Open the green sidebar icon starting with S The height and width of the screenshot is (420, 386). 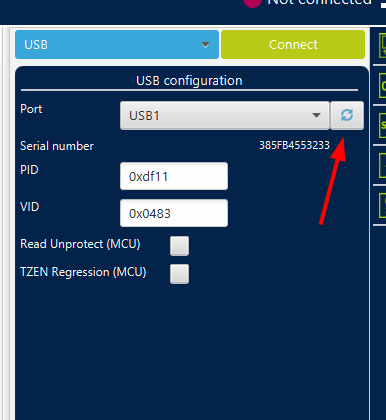383,125
